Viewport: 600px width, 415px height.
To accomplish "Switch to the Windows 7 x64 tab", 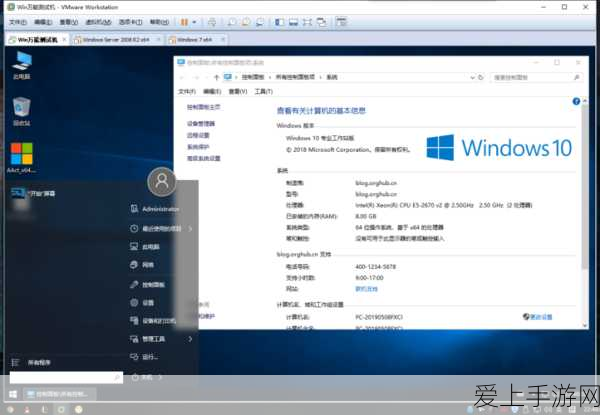I will pyautogui.click(x=197, y=39).
